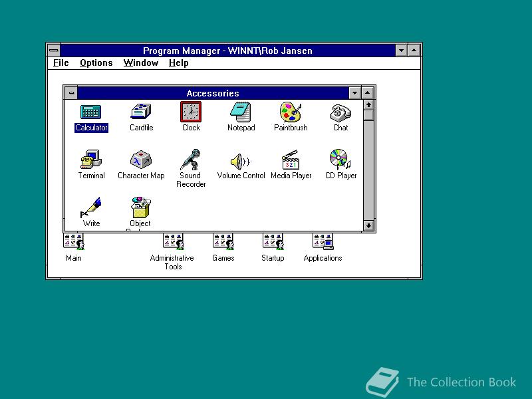Maximize the Program Manager window
The width and height of the screenshot is (532, 399).
coord(414,51)
